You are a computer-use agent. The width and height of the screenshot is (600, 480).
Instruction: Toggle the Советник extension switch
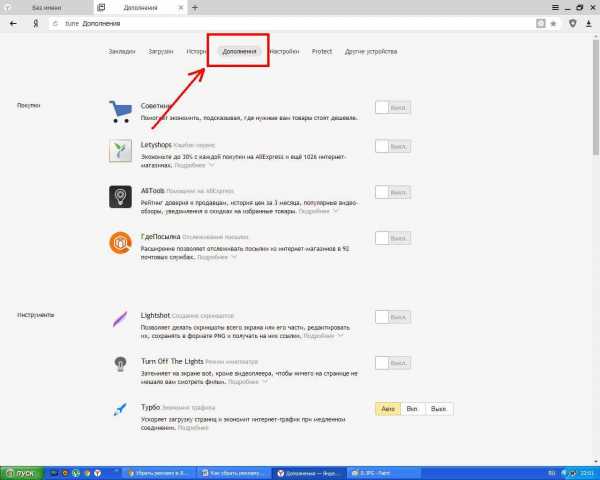[393, 108]
